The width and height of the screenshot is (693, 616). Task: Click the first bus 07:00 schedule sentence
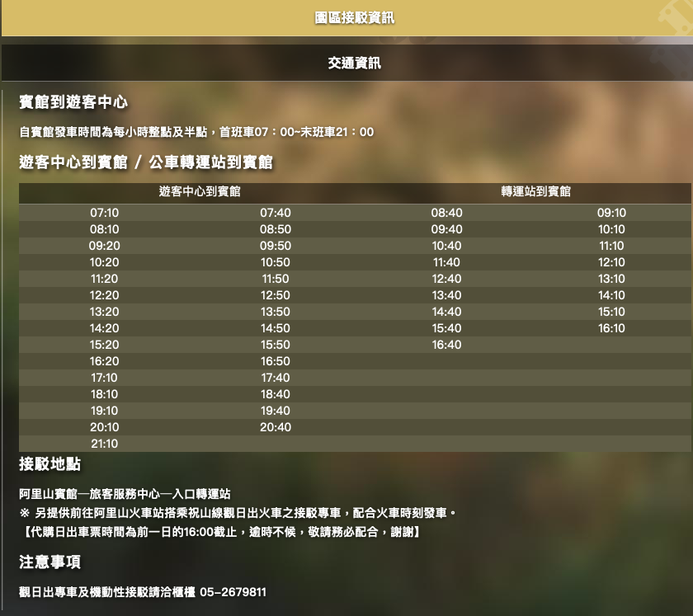click(196, 132)
